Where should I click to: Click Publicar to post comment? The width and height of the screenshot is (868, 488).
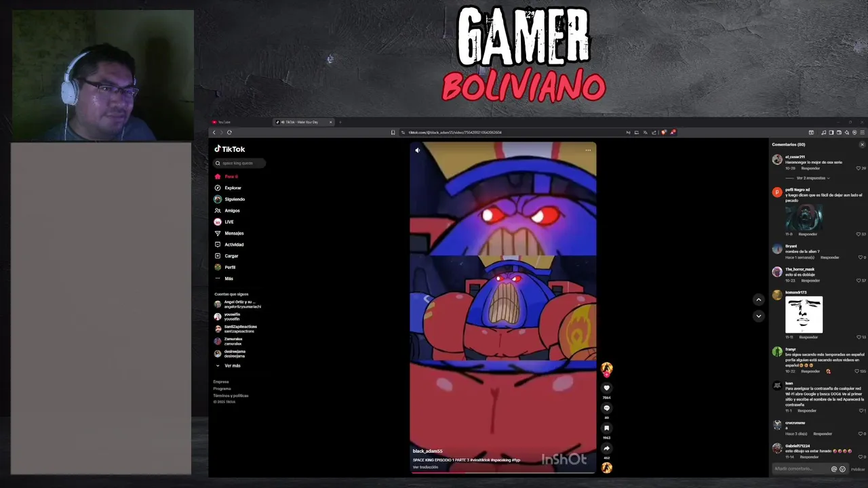pyautogui.click(x=858, y=469)
